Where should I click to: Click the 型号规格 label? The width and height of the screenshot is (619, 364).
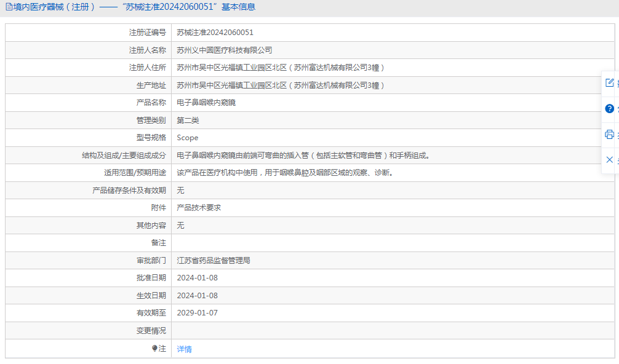151,138
